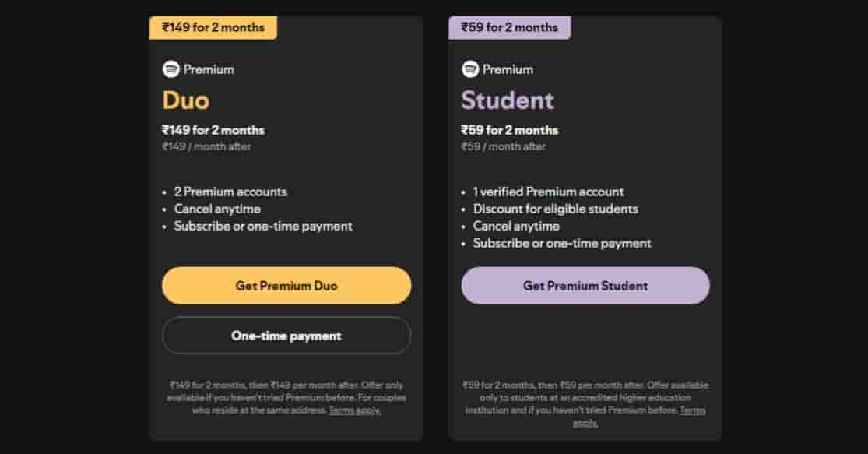
Task: Click the purple ₹59 for 2 months badge
Action: [x=509, y=27]
